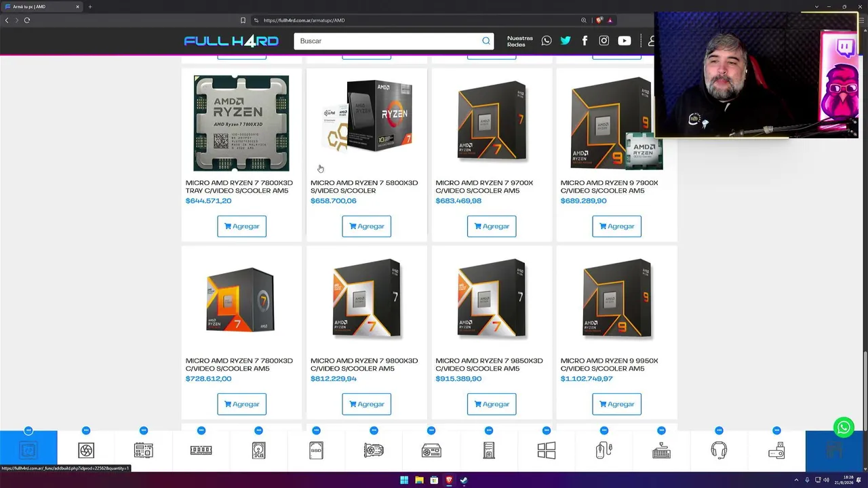Add Ryzen 7 9700X to build
Viewport: 868px width, 488px height.
point(492,226)
